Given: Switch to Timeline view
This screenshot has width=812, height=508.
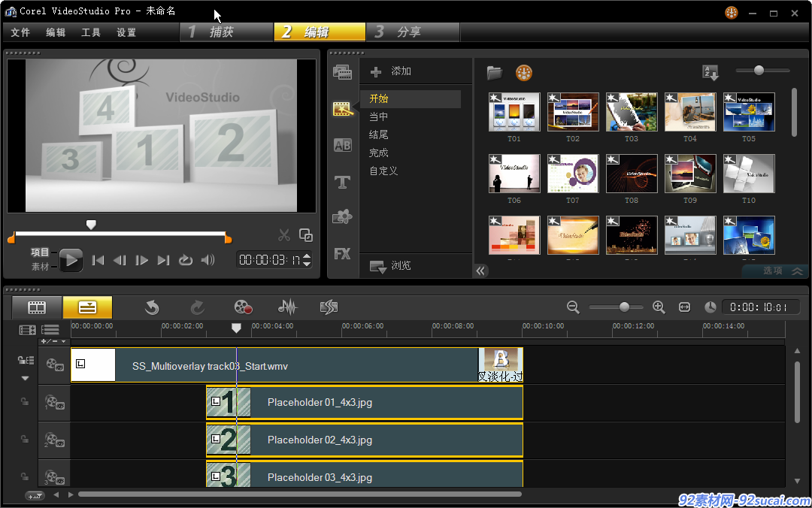Looking at the screenshot, I should (x=87, y=307).
